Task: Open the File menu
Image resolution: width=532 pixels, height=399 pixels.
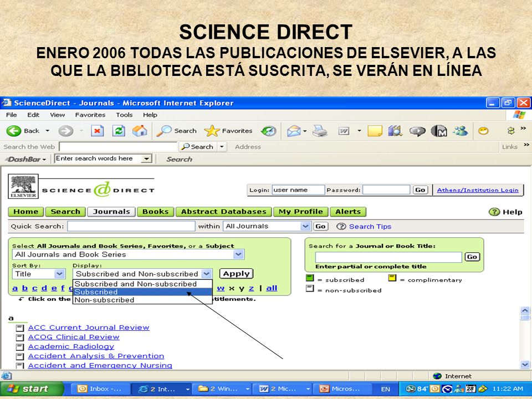Action: click(11, 115)
